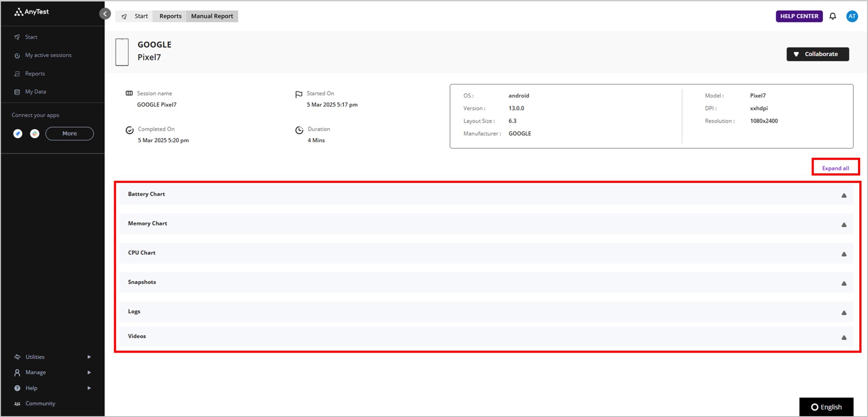Collapse the sidebar with the arrow button
The width and height of the screenshot is (868, 417).
coord(105,14)
